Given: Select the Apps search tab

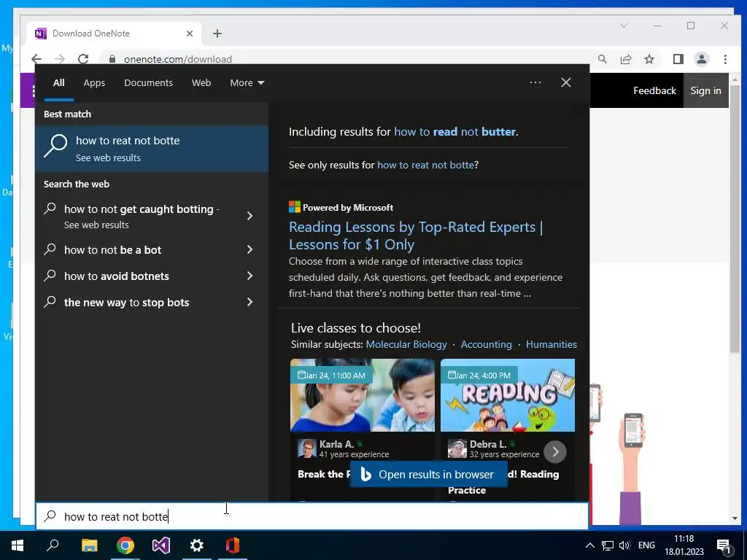Looking at the screenshot, I should tap(94, 83).
